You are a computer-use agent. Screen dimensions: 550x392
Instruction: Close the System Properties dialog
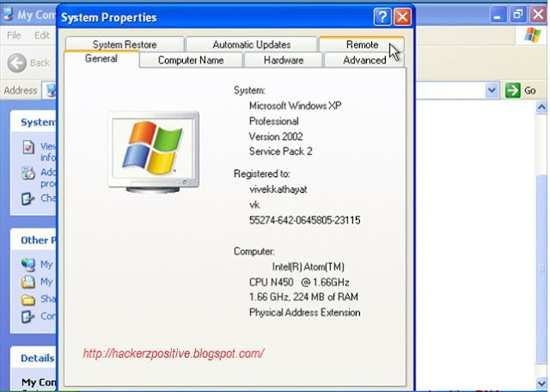click(x=402, y=16)
